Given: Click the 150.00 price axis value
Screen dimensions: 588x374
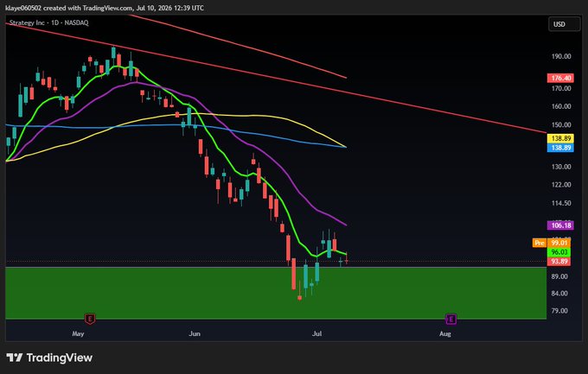Looking at the screenshot, I should click(x=561, y=124).
